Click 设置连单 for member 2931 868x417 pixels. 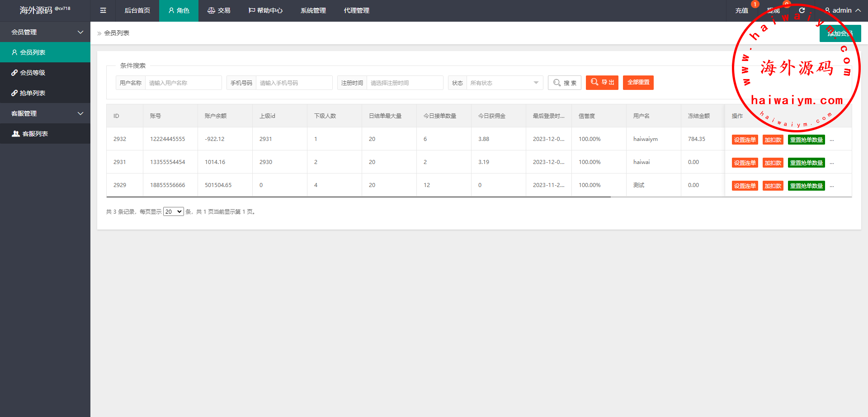745,163
